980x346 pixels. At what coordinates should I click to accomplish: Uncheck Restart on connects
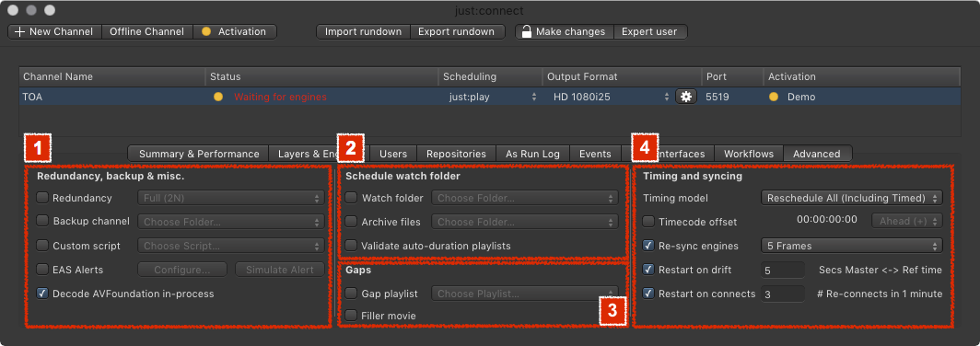pyautogui.click(x=648, y=293)
